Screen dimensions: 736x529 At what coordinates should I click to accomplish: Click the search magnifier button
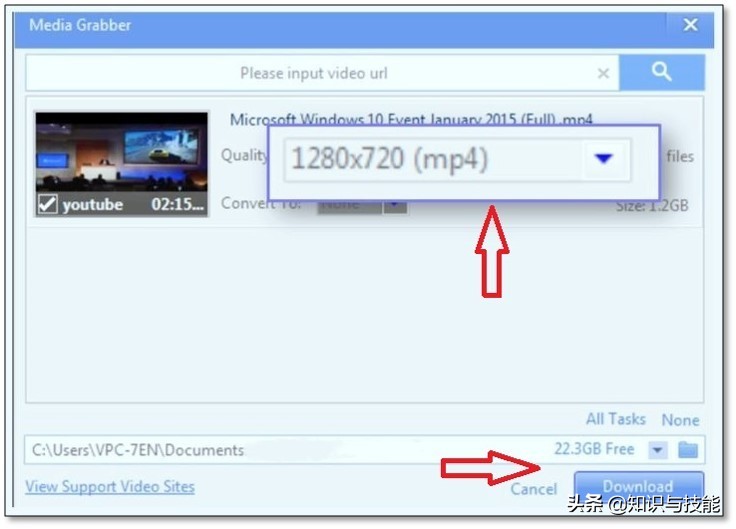(x=662, y=72)
